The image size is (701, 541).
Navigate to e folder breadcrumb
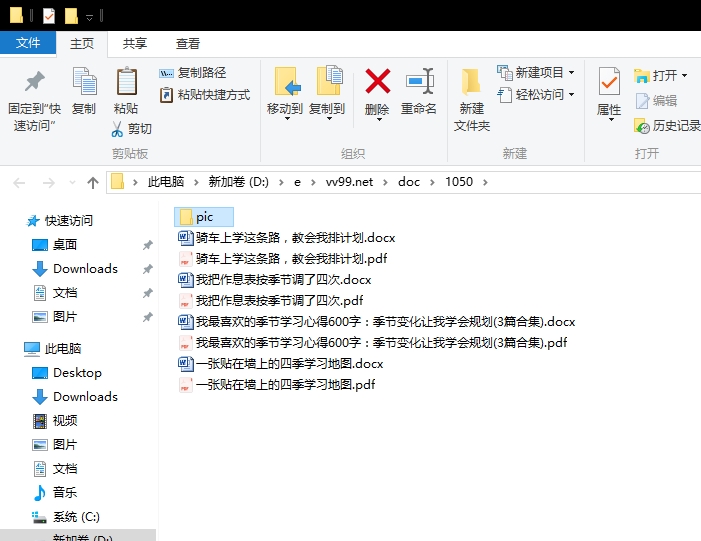[297, 182]
